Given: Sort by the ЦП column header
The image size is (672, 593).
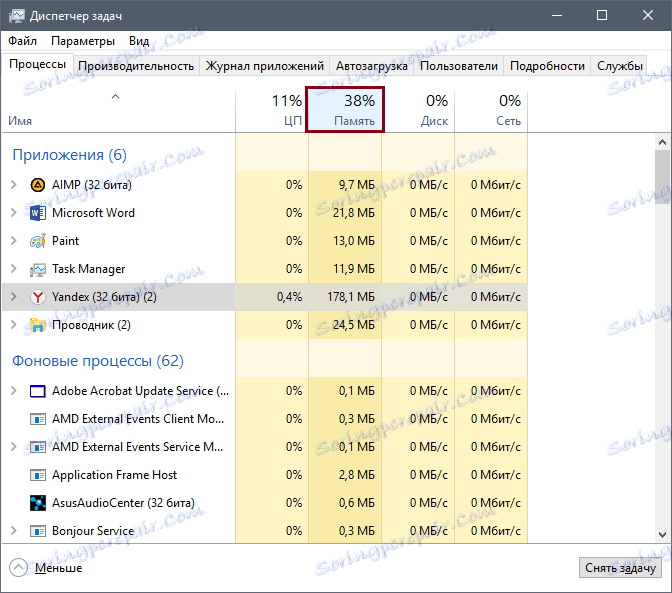Looking at the screenshot, I should click(271, 111).
